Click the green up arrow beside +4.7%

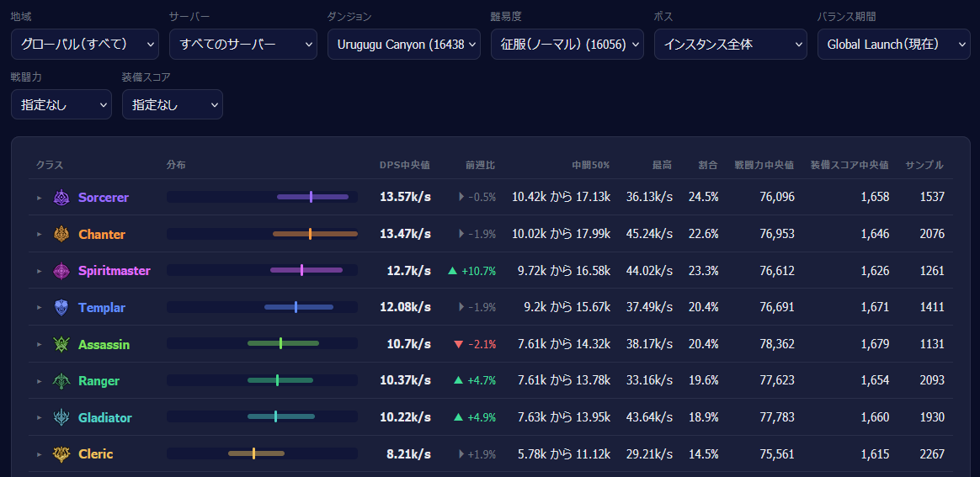point(459,380)
